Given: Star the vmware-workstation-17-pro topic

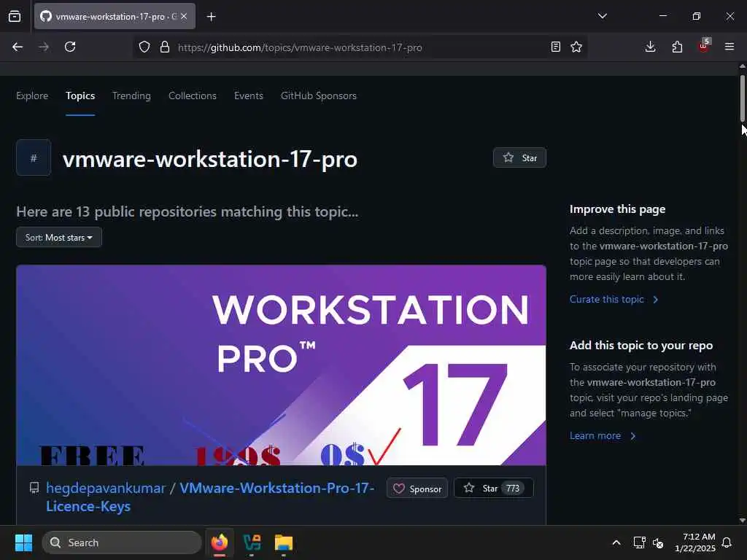Looking at the screenshot, I should 519,157.
